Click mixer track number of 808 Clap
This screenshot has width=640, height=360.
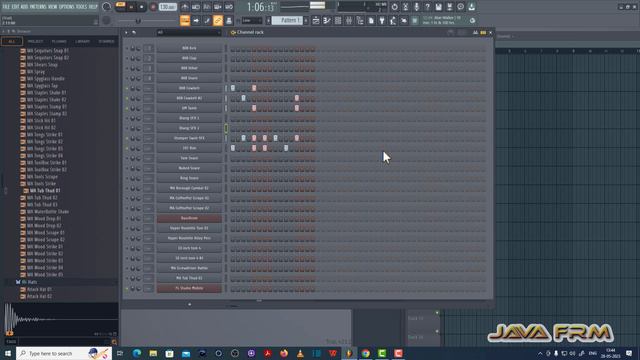149,58
